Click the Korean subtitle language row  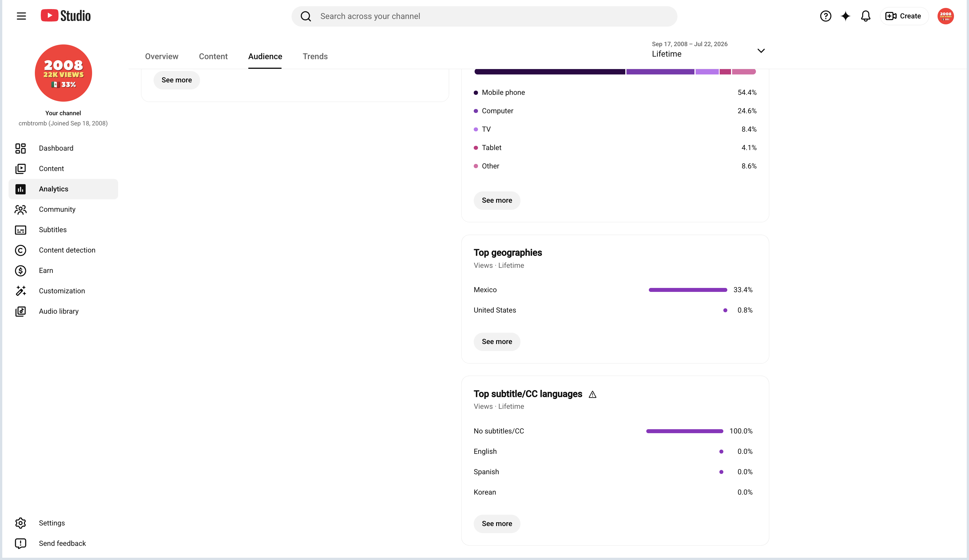coord(613,492)
